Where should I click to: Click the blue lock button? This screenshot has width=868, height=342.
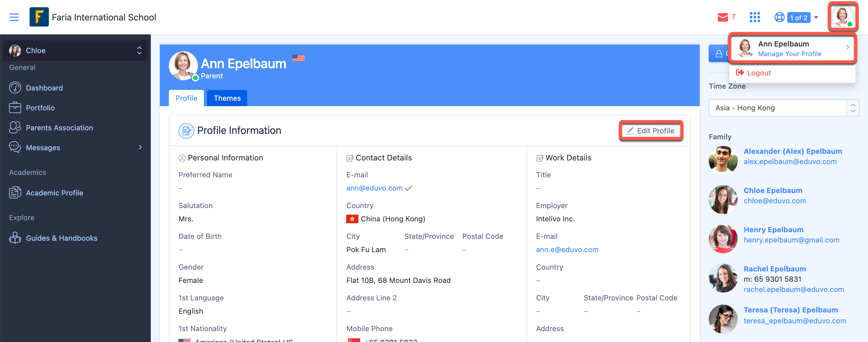(719, 54)
